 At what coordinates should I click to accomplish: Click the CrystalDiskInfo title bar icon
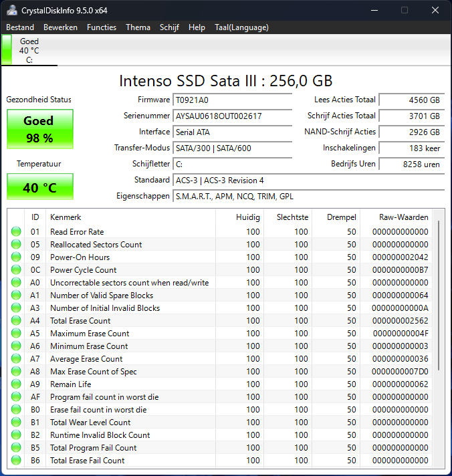click(x=12, y=10)
